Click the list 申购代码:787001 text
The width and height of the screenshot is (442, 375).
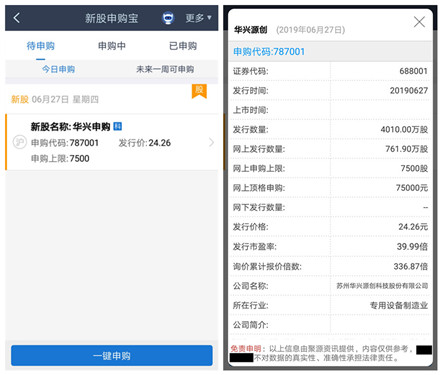65,143
